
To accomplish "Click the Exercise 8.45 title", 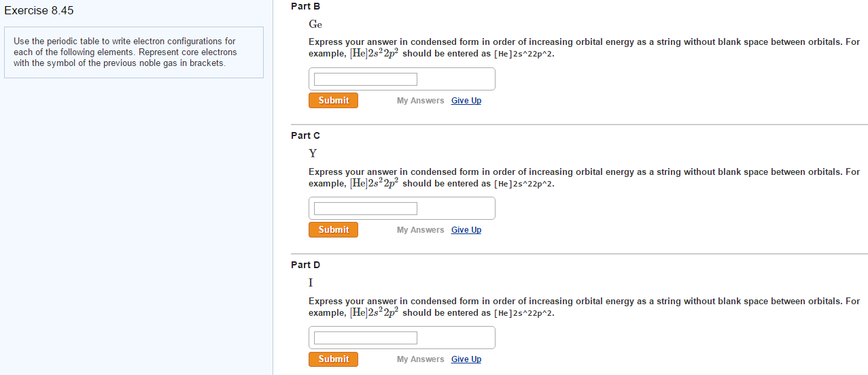I will [39, 11].
